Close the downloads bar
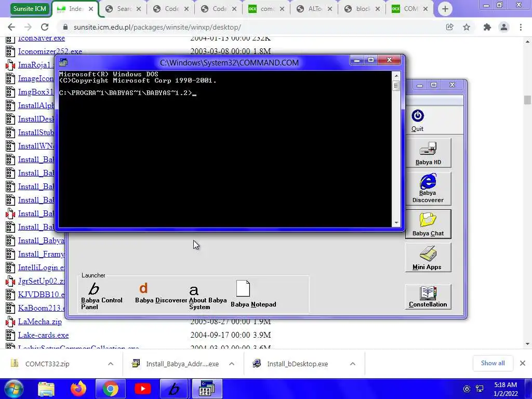This screenshot has width=532, height=399. tap(523, 363)
